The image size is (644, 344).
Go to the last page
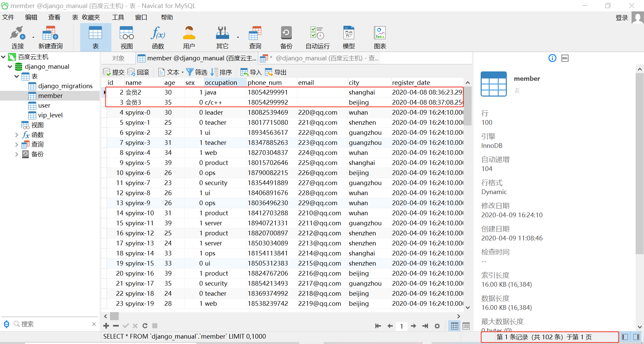coord(425,326)
